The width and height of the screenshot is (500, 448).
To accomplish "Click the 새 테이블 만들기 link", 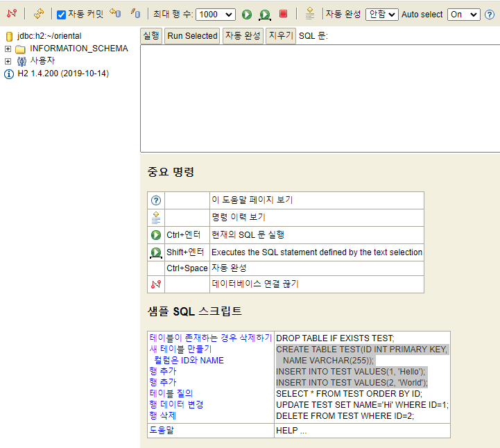I will pyautogui.click(x=181, y=349).
